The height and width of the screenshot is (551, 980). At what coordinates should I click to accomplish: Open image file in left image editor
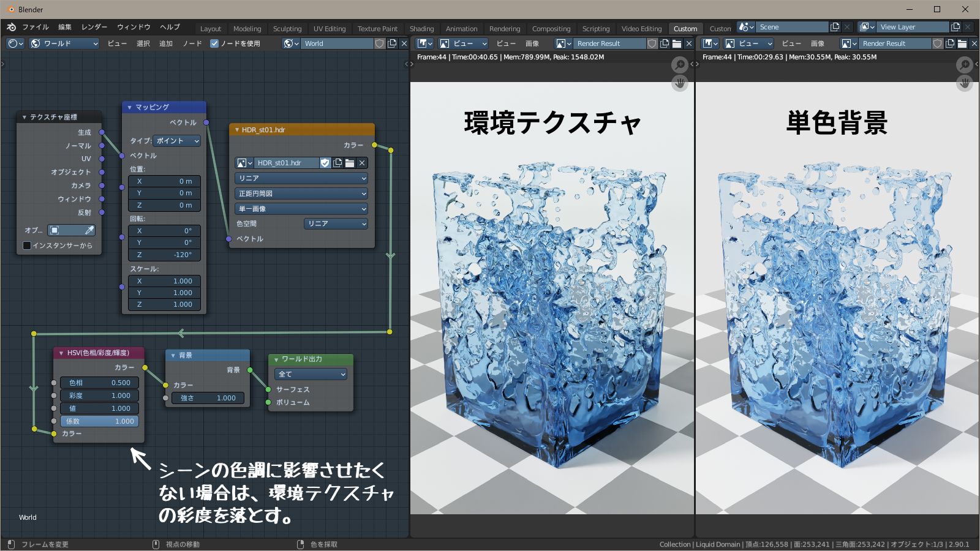pos(677,43)
